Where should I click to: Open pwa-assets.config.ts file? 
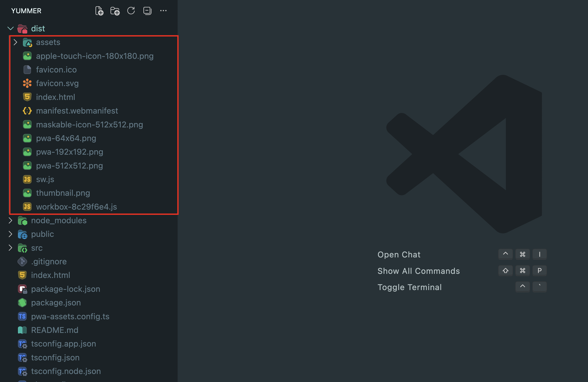(x=70, y=316)
